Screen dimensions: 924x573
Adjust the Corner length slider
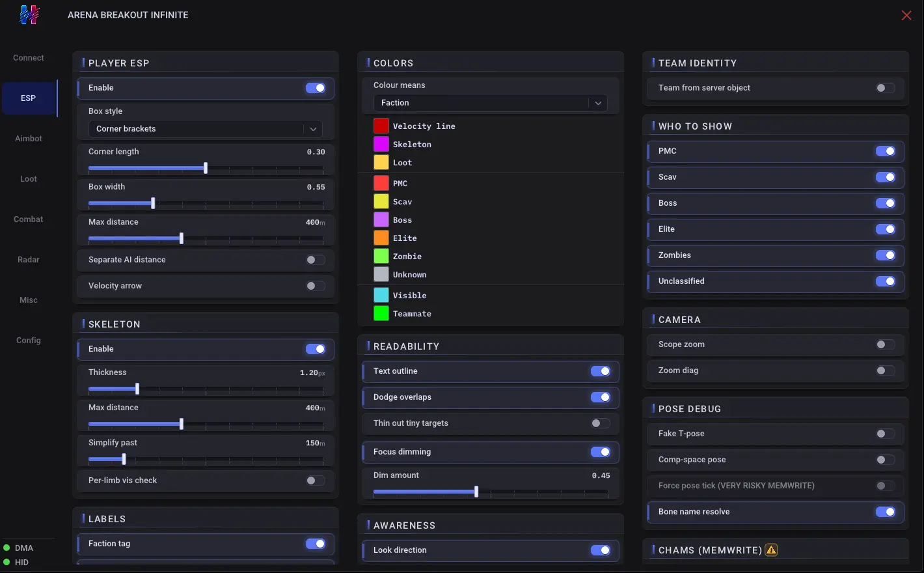206,169
